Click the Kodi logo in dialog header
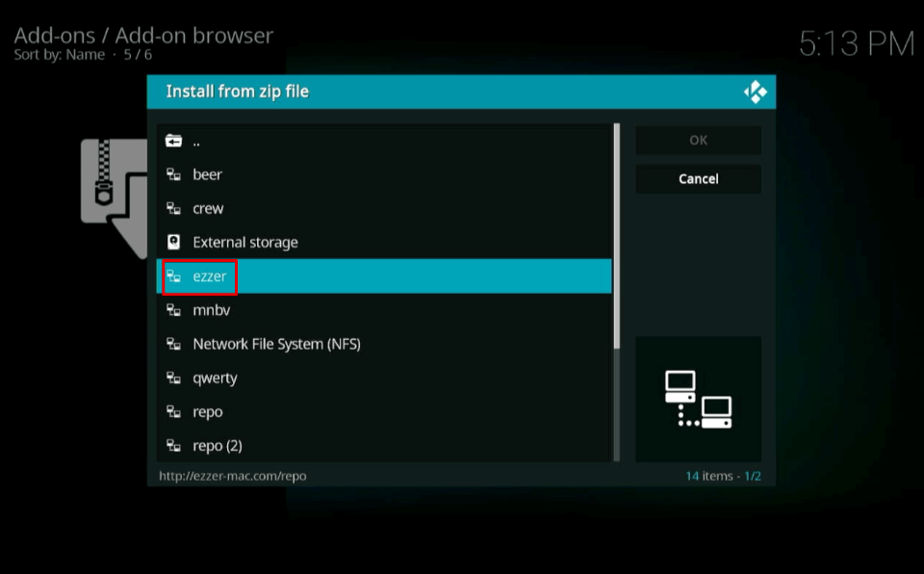 755,92
